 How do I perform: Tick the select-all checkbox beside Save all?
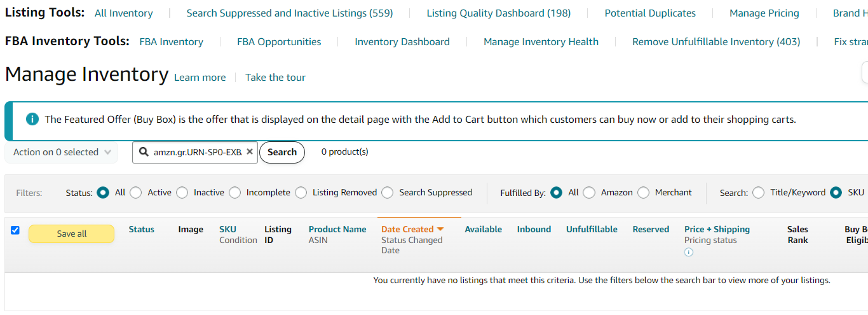pyautogui.click(x=15, y=230)
